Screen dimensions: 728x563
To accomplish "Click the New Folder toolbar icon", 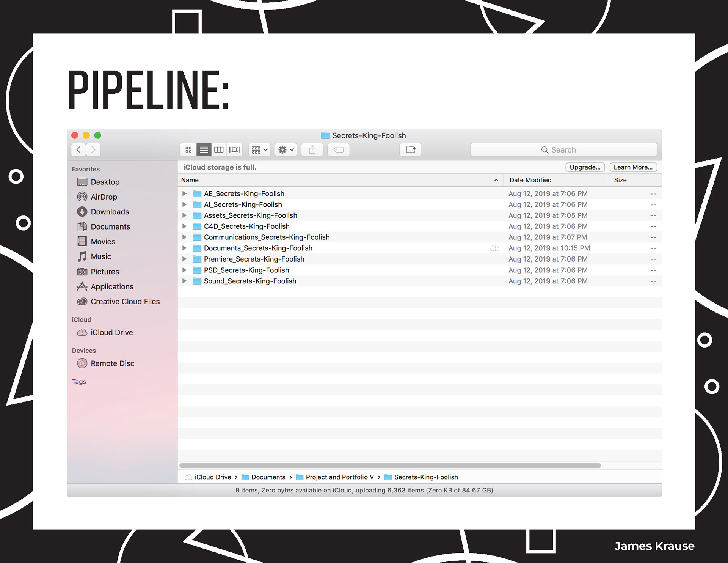I will pos(411,150).
